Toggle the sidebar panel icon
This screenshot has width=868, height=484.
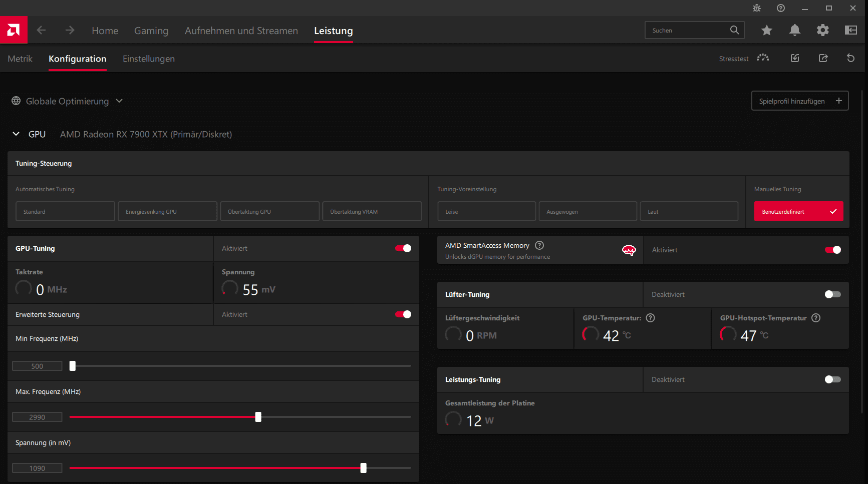click(851, 31)
